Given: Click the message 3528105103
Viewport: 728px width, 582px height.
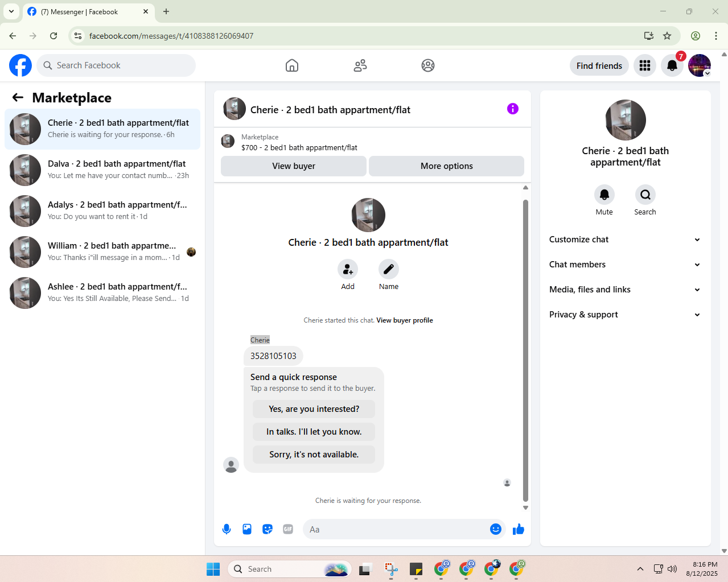Looking at the screenshot, I should click(x=273, y=356).
